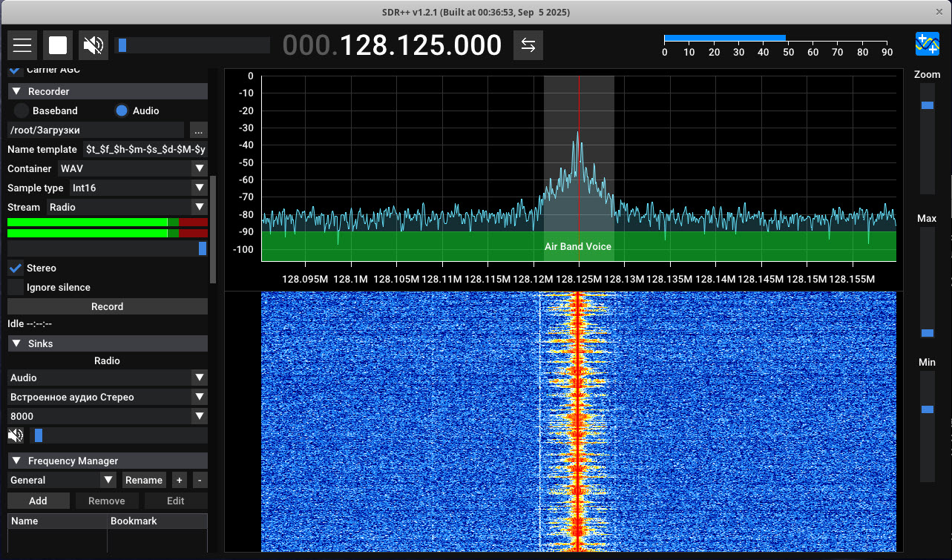Stop the SDR with the square button
This screenshot has width=952, height=560.
58,45
